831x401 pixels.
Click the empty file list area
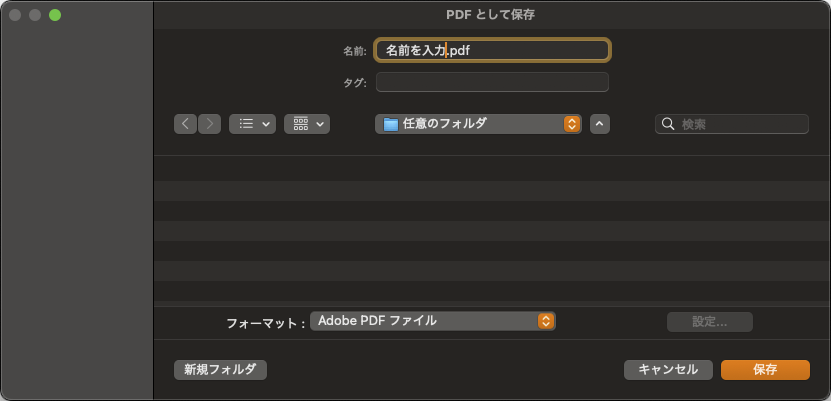[492, 230]
